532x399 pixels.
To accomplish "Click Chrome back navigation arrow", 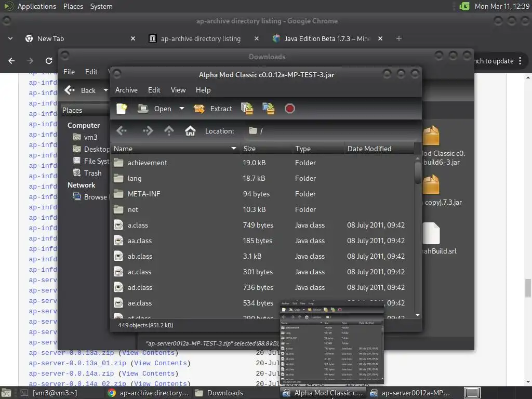I will pyautogui.click(x=11, y=61).
